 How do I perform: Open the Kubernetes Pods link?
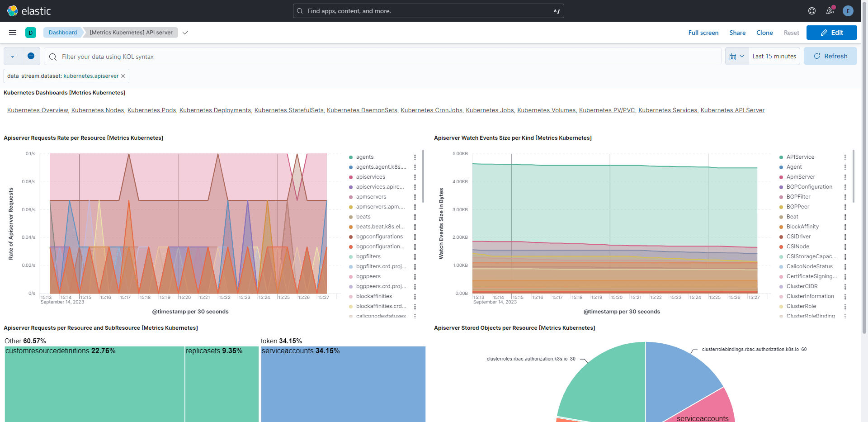[x=151, y=110]
